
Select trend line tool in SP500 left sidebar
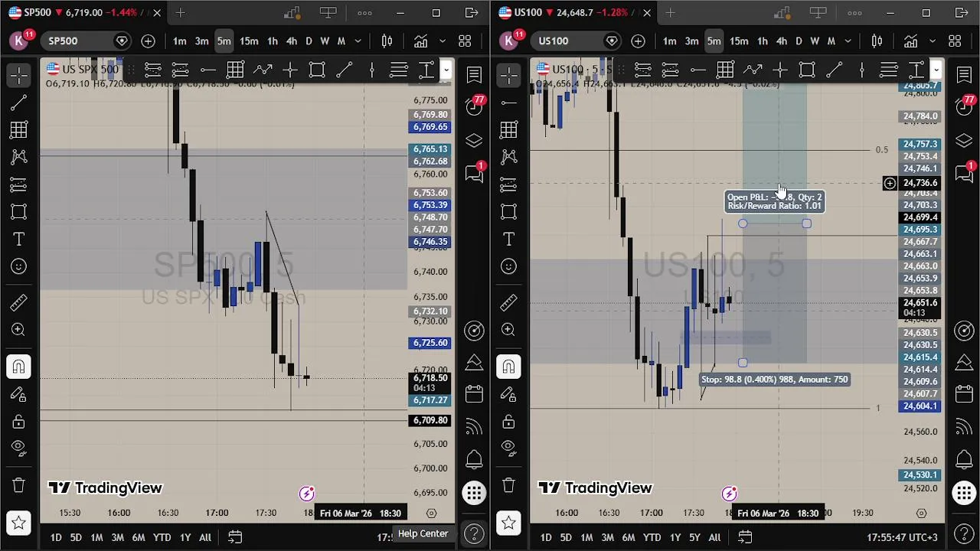pos(19,103)
